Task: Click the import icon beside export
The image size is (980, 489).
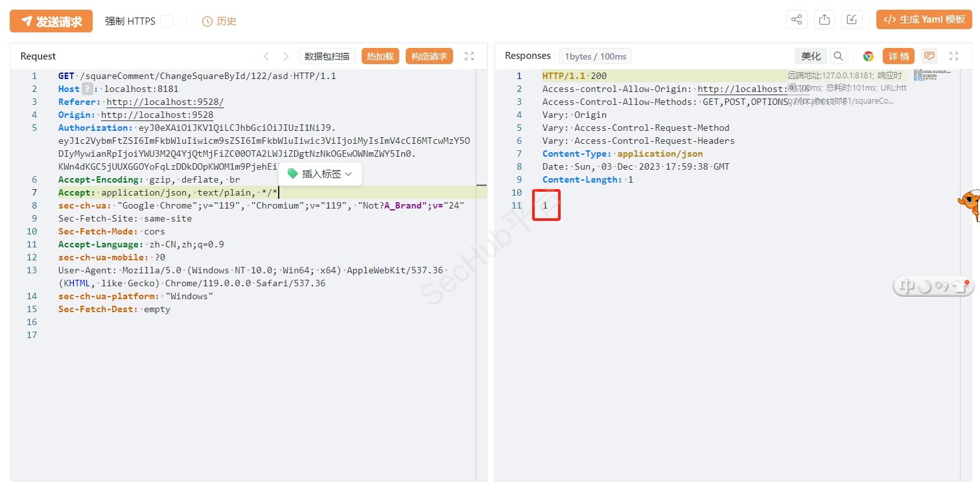Action: click(852, 19)
